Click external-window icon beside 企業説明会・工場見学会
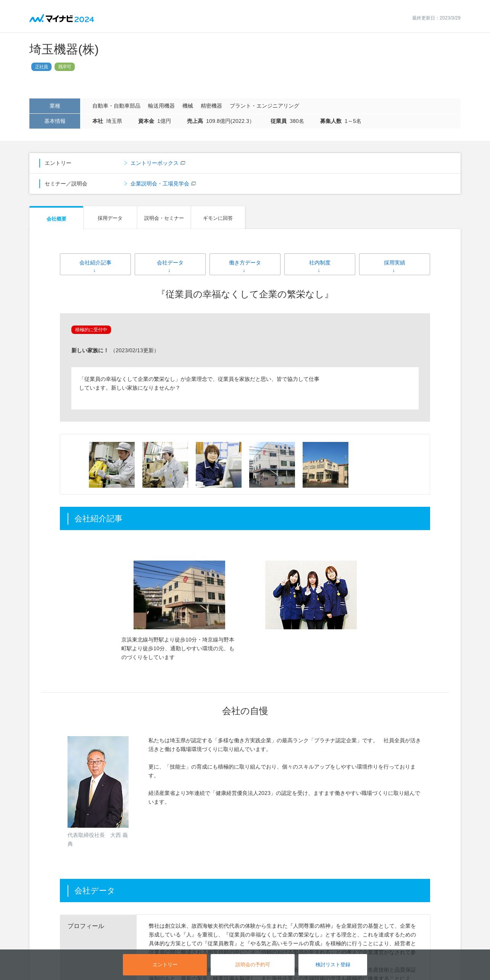Screen dimensions: 490x980 (x=193, y=184)
